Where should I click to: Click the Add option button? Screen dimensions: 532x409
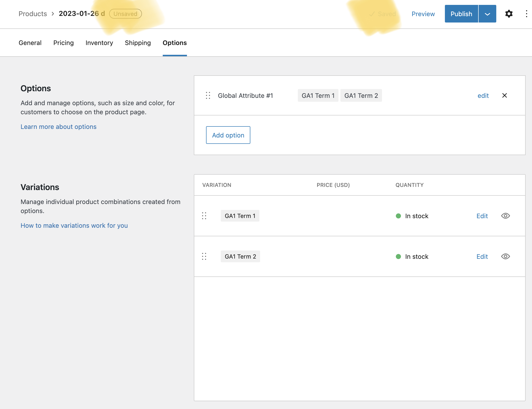click(x=228, y=135)
